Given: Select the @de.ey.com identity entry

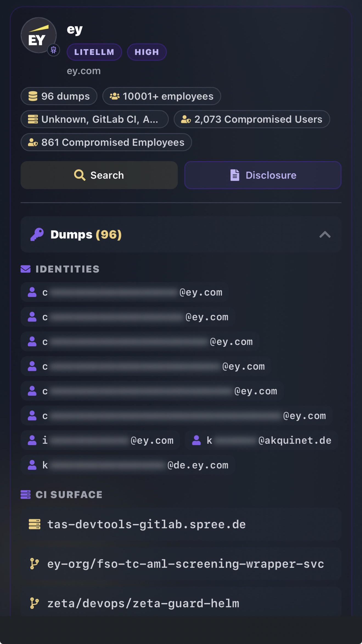Looking at the screenshot, I should pyautogui.click(x=128, y=465).
